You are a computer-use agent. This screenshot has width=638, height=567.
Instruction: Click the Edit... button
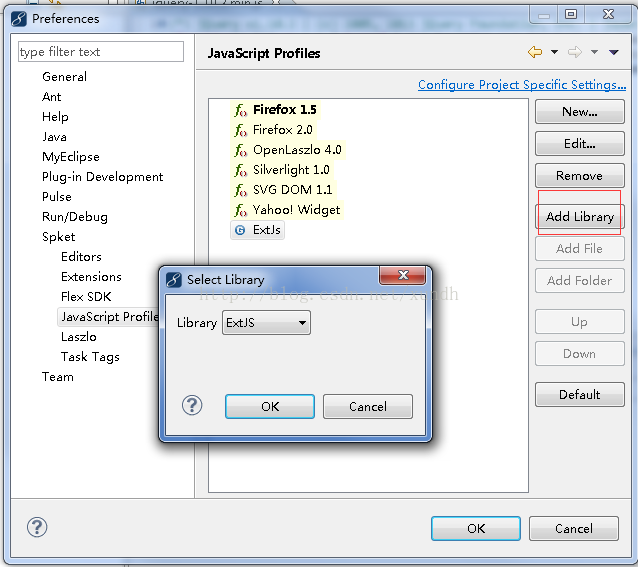(x=580, y=144)
